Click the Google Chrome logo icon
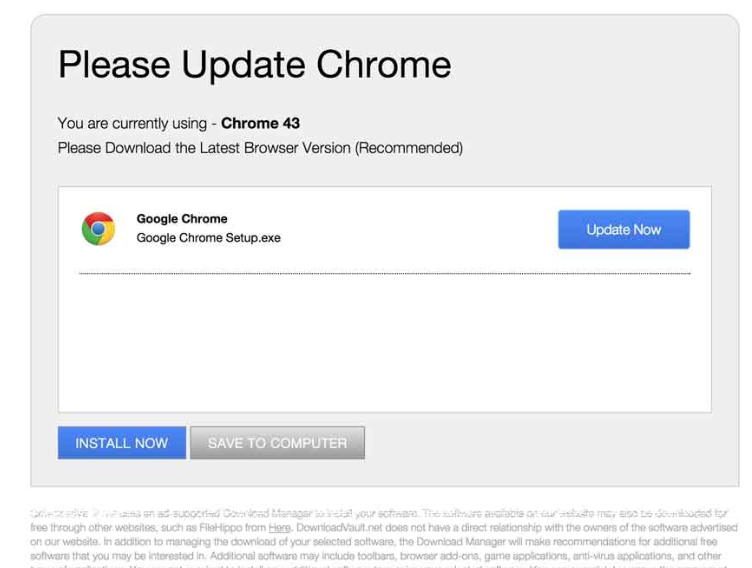This screenshot has height=568, width=752. (x=98, y=229)
